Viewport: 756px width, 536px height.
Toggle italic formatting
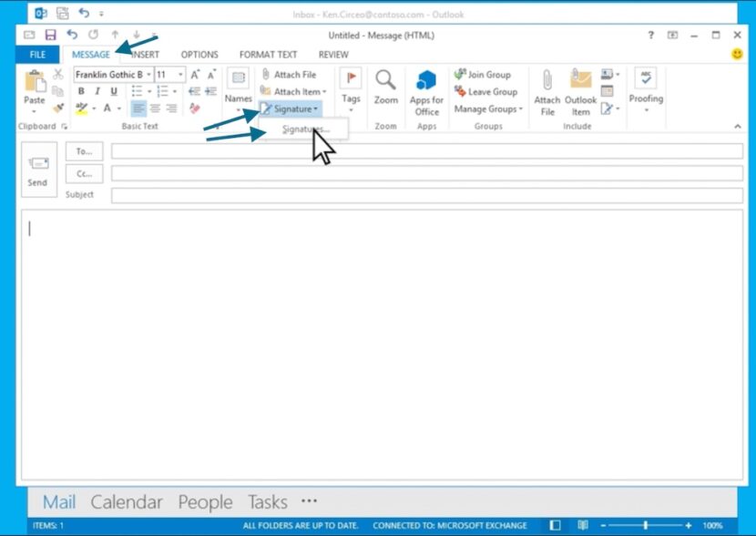point(97,90)
